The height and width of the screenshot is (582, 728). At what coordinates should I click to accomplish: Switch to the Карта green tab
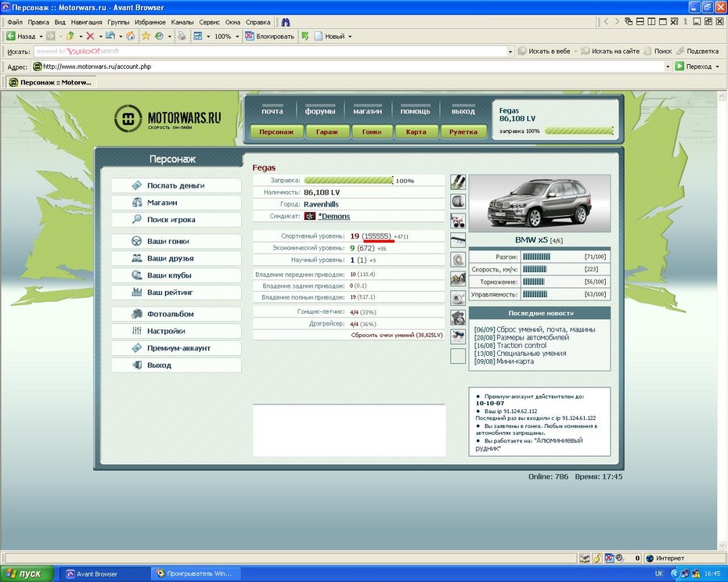click(416, 131)
